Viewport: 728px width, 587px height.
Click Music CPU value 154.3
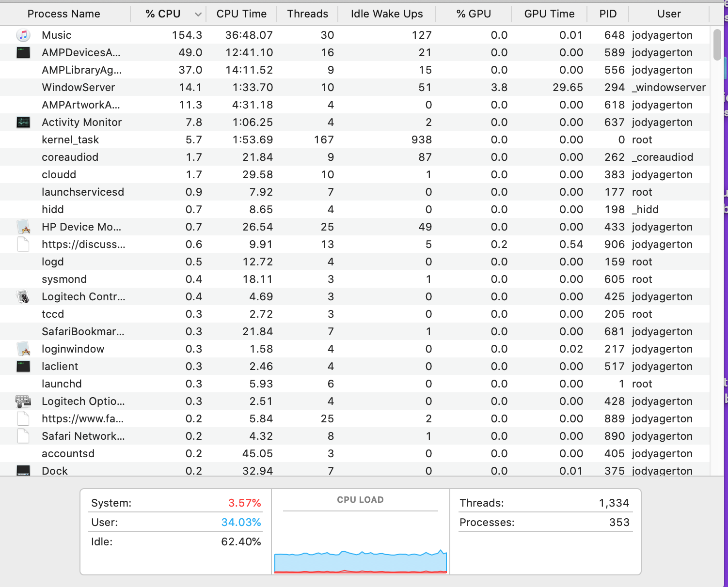tap(187, 35)
